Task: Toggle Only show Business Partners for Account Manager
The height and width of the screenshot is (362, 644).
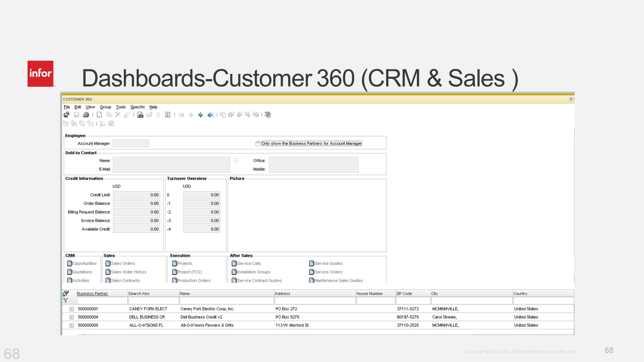Action: tap(258, 144)
